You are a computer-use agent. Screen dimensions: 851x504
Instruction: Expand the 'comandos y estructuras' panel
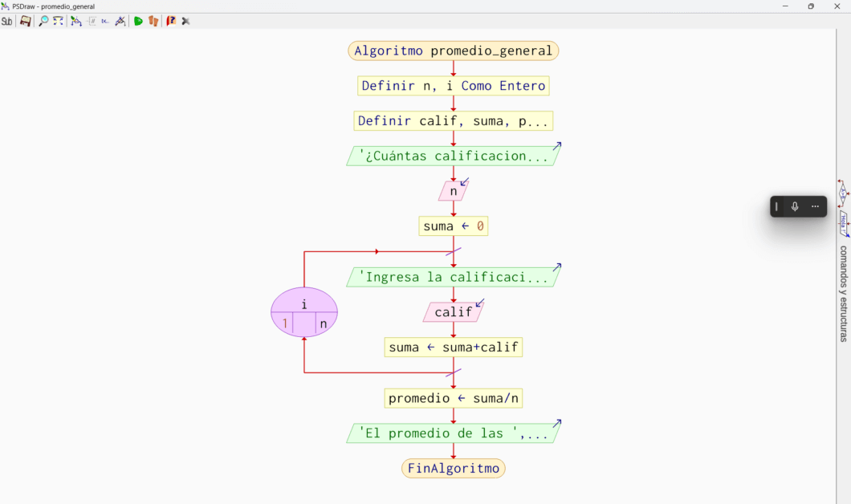pos(844,294)
